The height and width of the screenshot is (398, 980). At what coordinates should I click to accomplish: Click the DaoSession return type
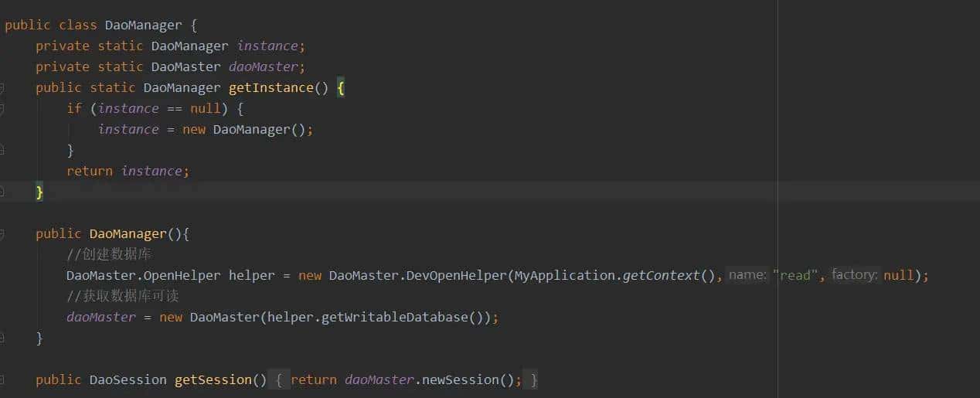pos(128,379)
